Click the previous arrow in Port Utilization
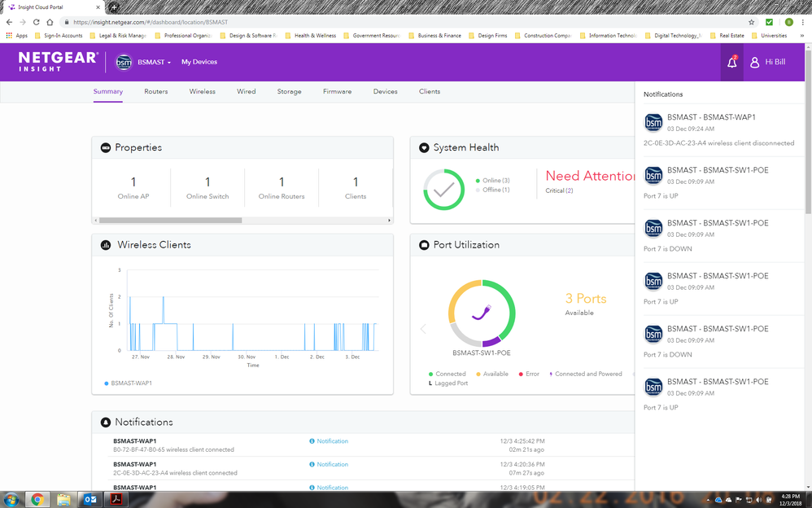 pyautogui.click(x=423, y=329)
